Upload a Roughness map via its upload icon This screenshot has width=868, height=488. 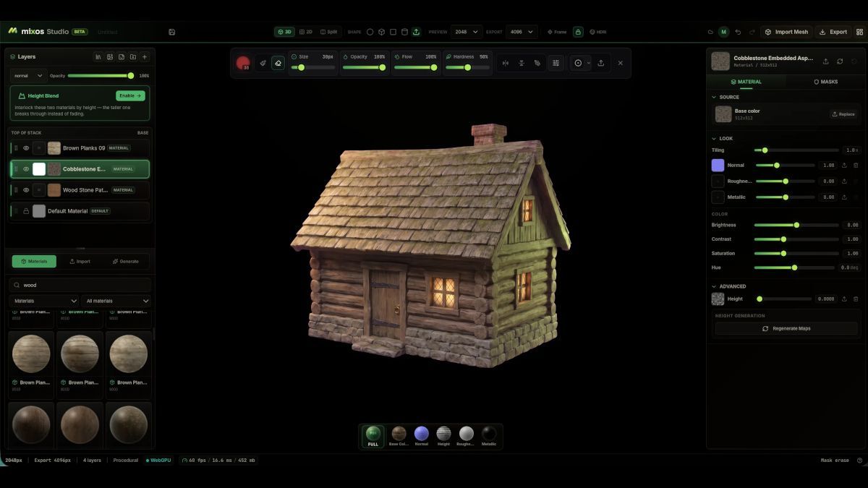[844, 181]
